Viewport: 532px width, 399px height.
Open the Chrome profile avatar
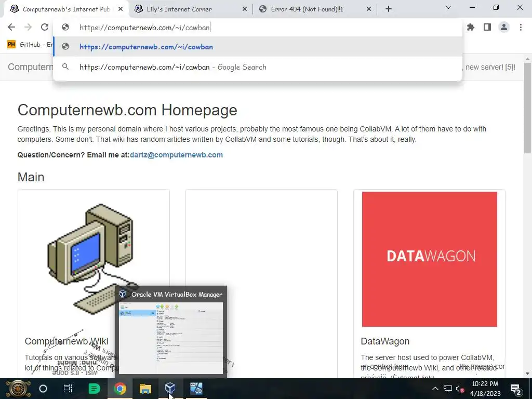[504, 27]
